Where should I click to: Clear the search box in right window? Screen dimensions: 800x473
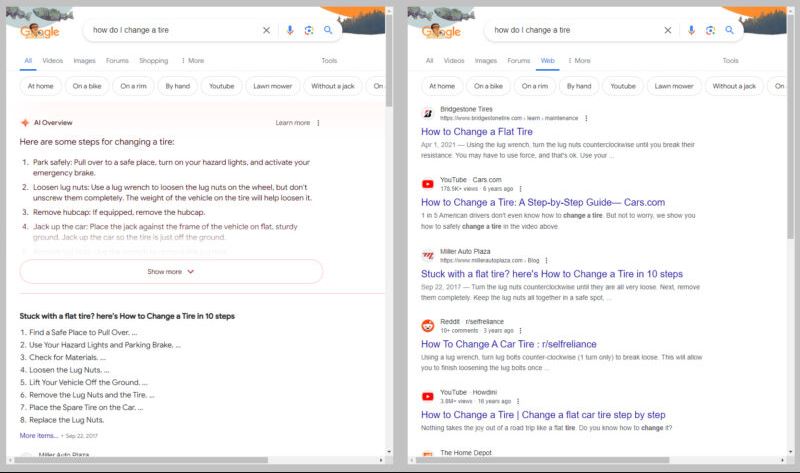pyautogui.click(x=668, y=30)
